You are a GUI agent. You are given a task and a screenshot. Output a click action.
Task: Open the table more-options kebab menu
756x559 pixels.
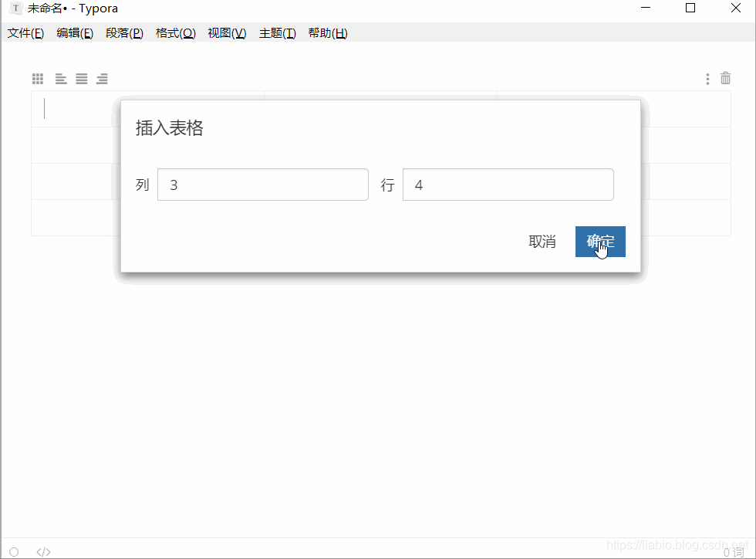(x=706, y=78)
